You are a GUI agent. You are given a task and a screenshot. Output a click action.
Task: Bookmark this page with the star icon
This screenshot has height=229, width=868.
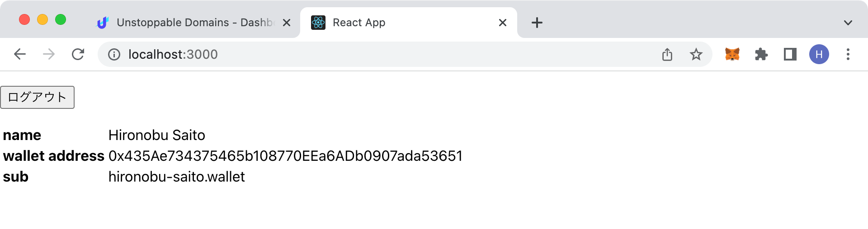pyautogui.click(x=696, y=54)
